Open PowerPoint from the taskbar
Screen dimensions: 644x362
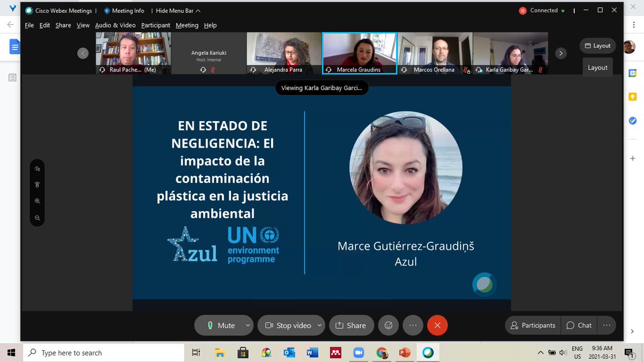pyautogui.click(x=405, y=352)
